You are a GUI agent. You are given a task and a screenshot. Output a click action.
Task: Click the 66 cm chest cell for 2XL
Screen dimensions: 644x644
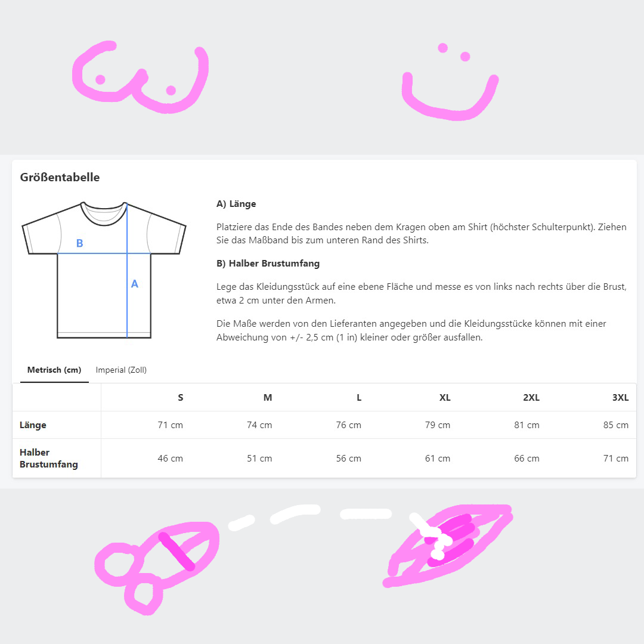pyautogui.click(x=527, y=458)
